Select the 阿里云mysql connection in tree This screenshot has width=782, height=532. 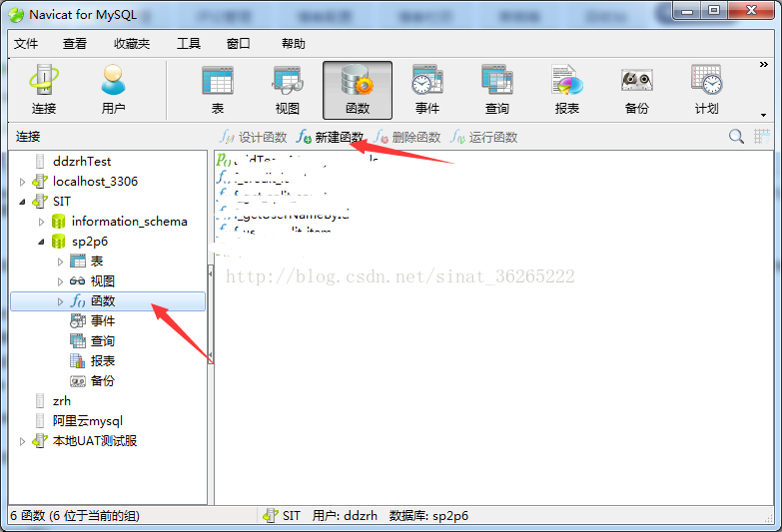click(87, 421)
